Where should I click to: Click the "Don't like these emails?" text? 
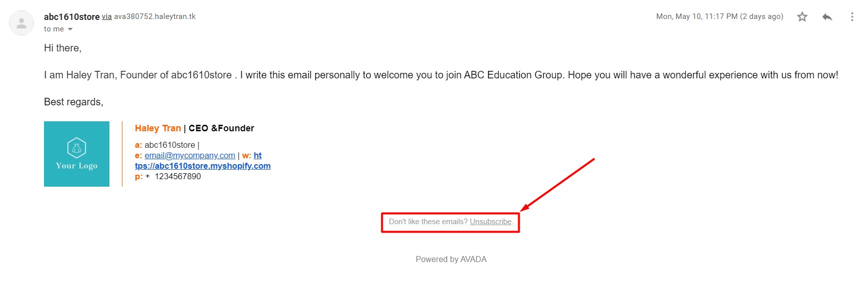click(x=428, y=222)
